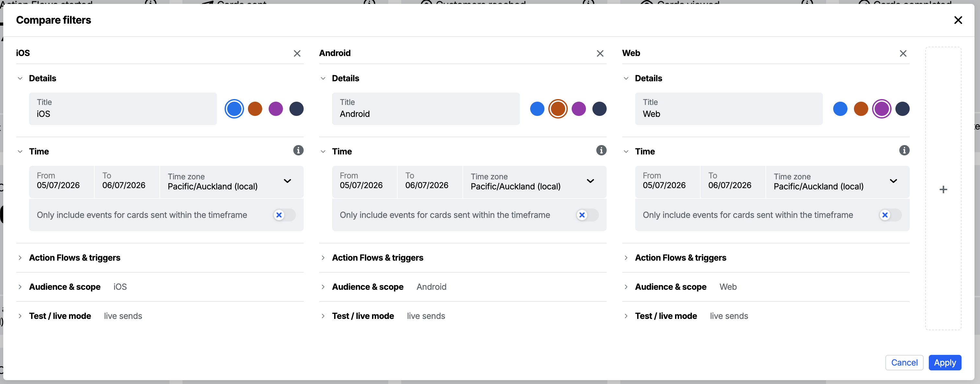
Task: Click the Cancel button
Action: coord(904,362)
